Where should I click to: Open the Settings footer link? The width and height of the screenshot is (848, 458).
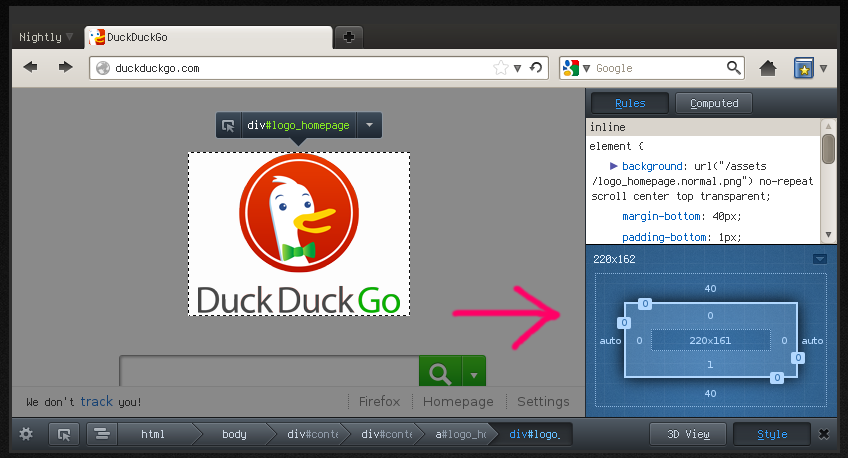point(543,401)
